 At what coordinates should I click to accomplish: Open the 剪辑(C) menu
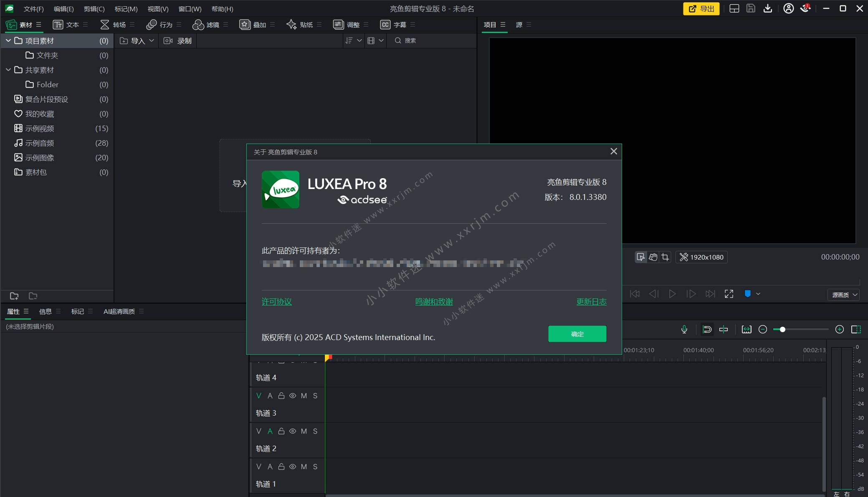(94, 9)
